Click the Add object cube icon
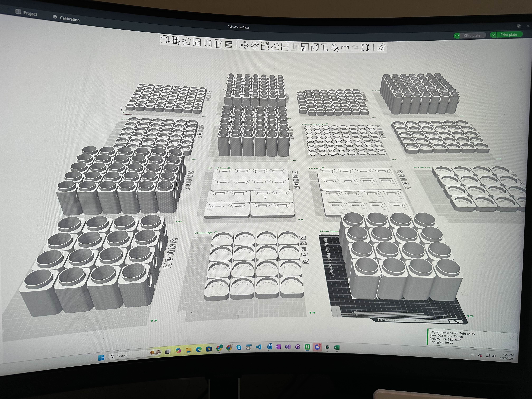The image size is (532, 399). (165, 39)
